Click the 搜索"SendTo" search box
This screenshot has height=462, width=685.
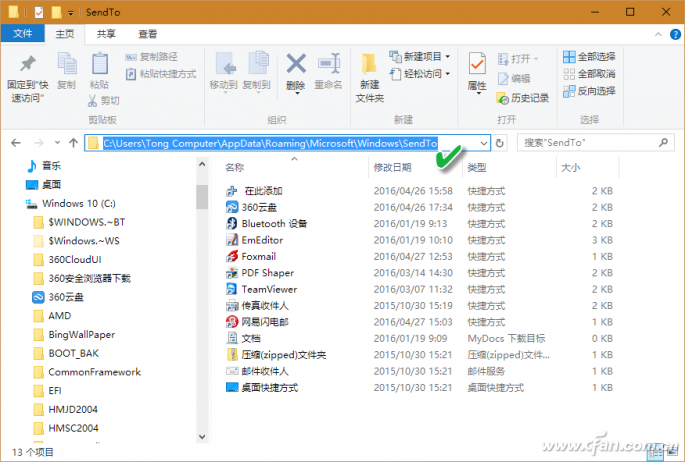595,143
